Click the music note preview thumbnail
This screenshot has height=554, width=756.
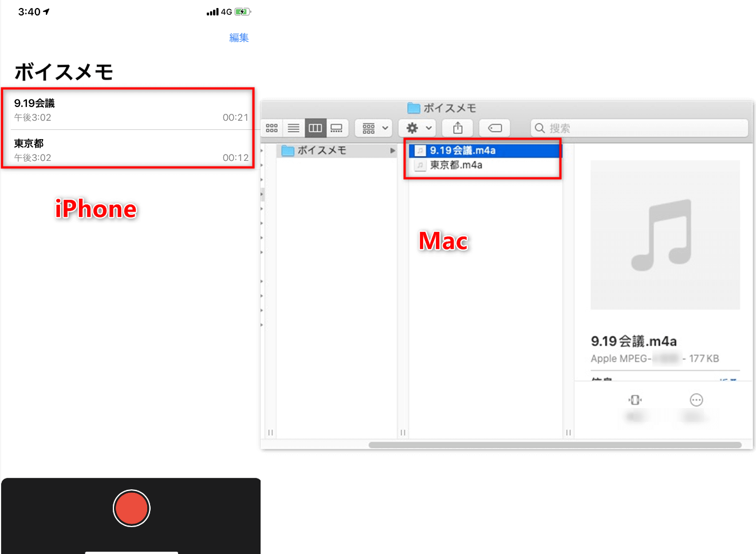click(x=666, y=235)
